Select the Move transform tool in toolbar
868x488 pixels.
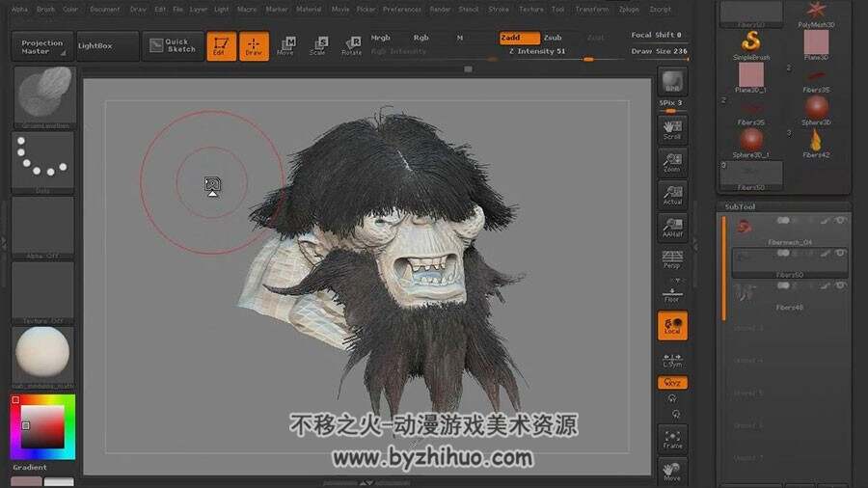tap(285, 46)
